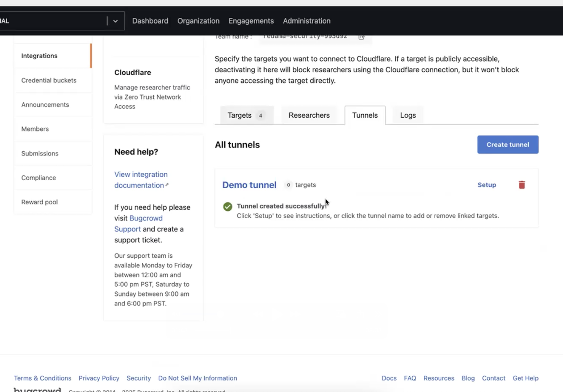Click the green success checkmark icon

[x=228, y=206]
